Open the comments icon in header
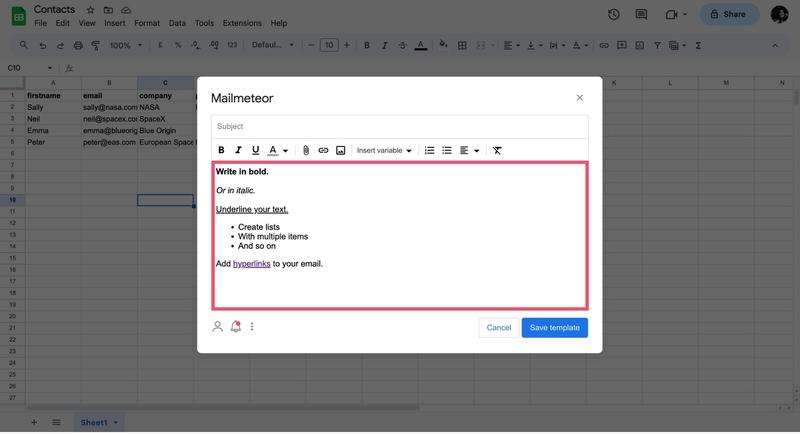This screenshot has height=434, width=800. point(641,14)
